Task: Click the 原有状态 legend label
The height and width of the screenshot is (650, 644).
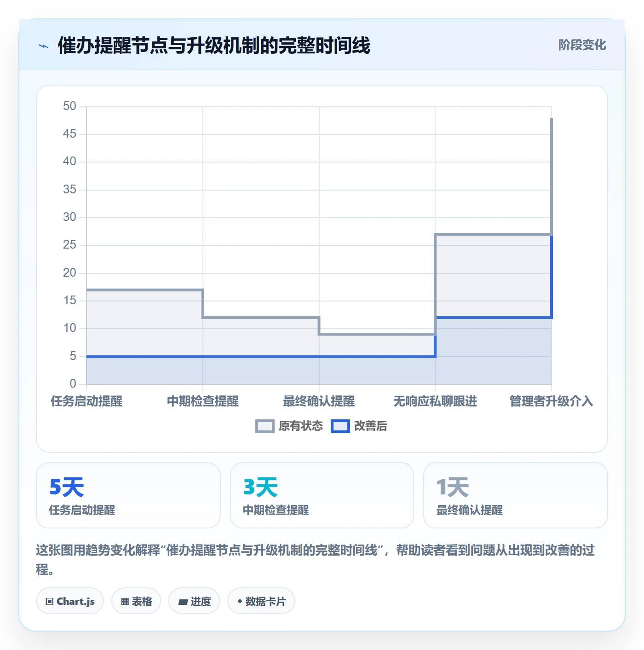Action: [x=301, y=426]
